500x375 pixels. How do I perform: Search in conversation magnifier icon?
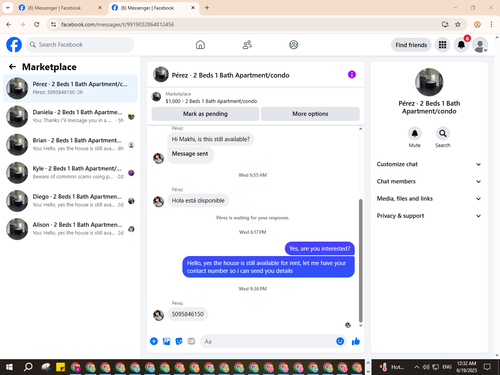coord(443,133)
